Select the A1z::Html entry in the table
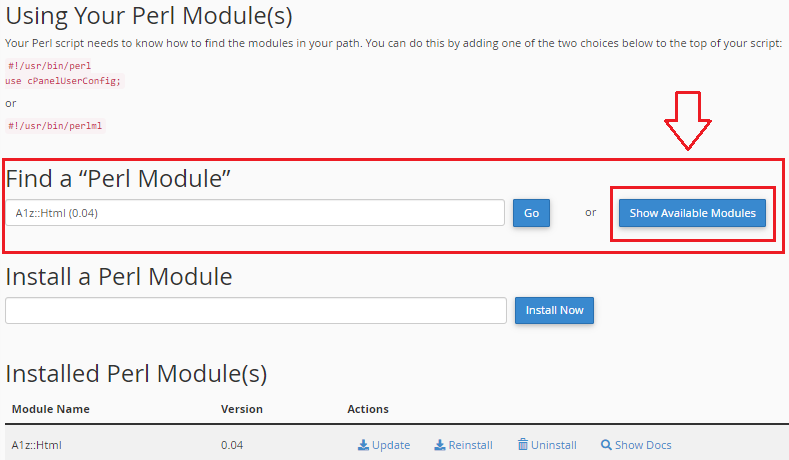The image size is (789, 460). click(x=38, y=445)
